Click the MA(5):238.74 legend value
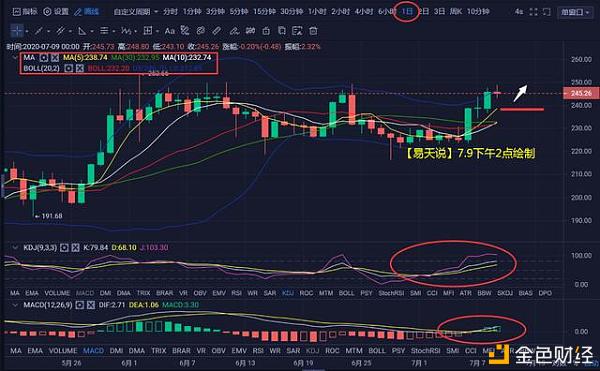 click(x=85, y=58)
